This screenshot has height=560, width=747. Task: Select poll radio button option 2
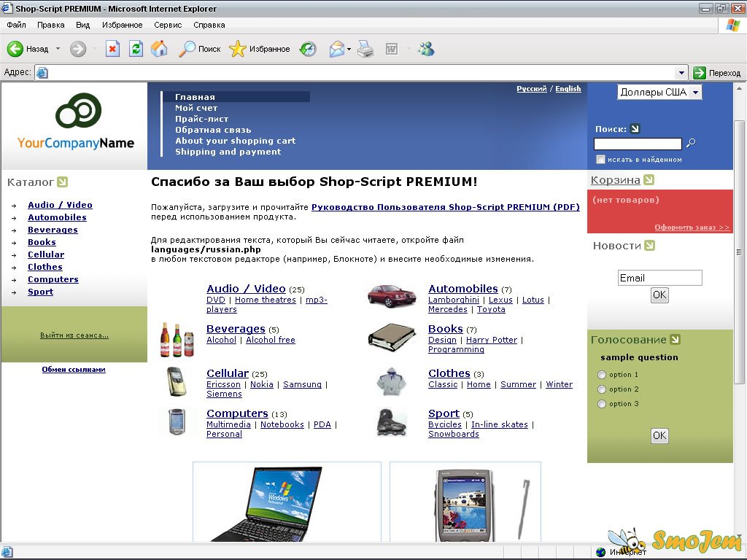(x=602, y=389)
